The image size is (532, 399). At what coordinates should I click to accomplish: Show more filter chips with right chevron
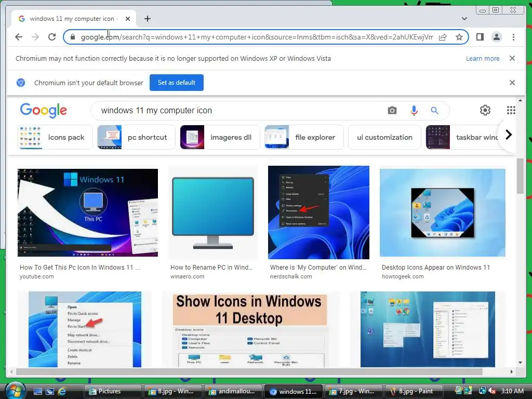pos(508,135)
